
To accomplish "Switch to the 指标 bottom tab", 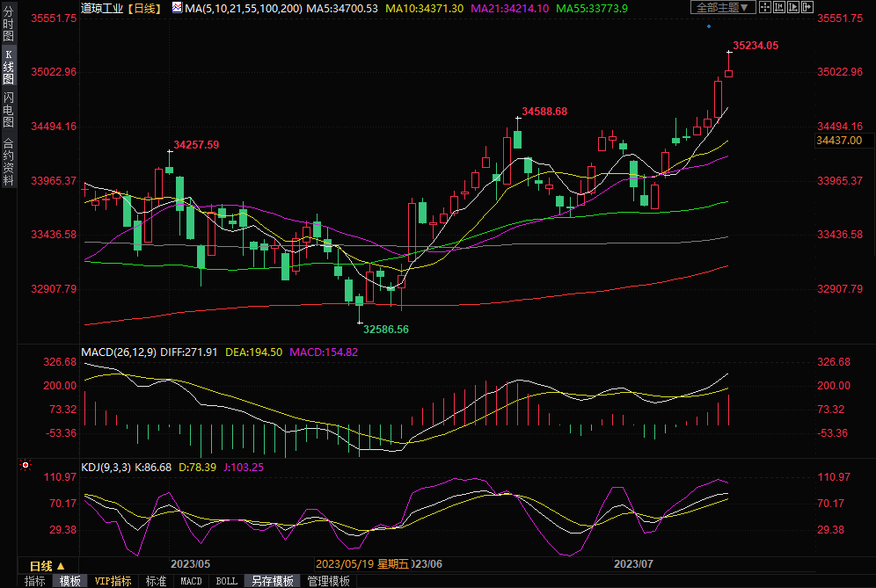I will 35,581.
